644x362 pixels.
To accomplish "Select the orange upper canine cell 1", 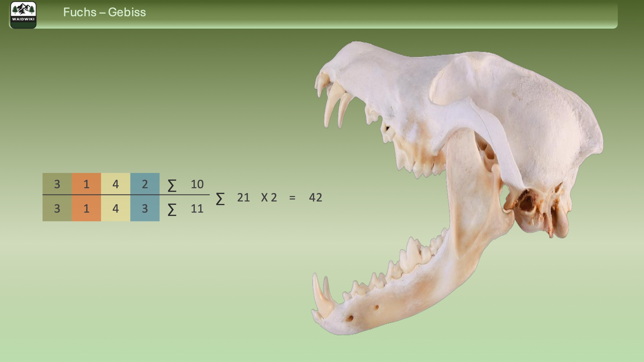I will click(86, 184).
